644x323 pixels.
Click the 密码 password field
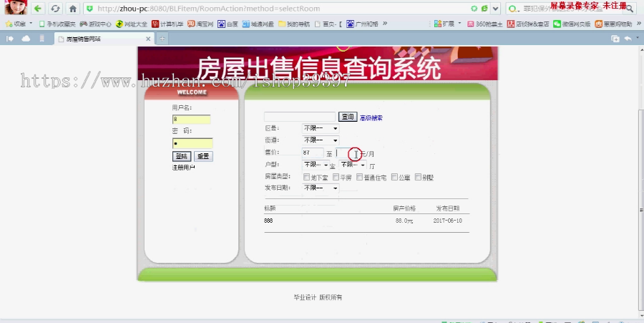coord(192,143)
